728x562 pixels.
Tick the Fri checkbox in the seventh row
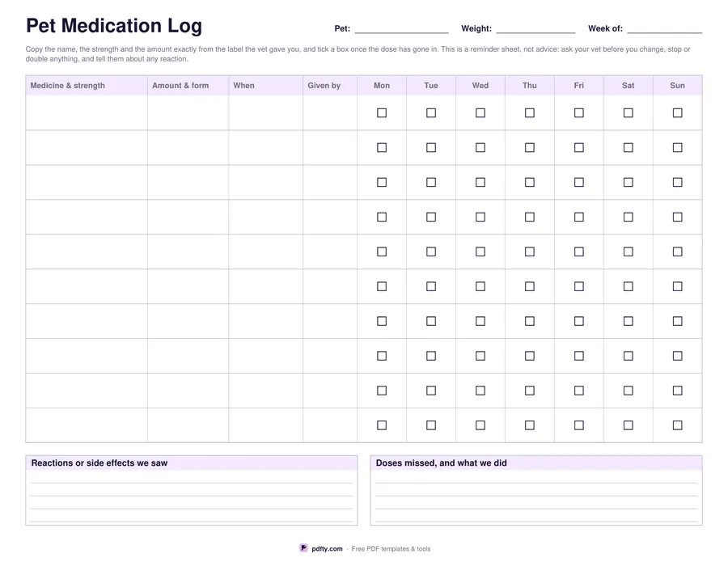click(578, 321)
